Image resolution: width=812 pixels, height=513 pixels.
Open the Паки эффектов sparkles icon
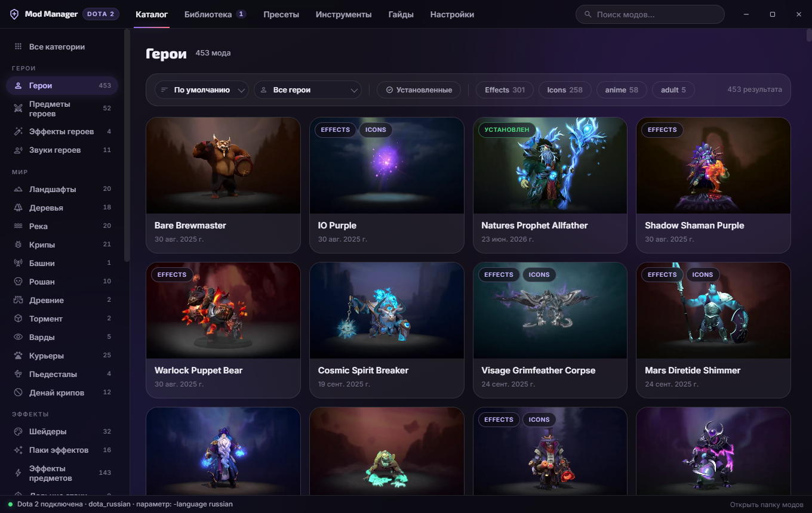18,450
